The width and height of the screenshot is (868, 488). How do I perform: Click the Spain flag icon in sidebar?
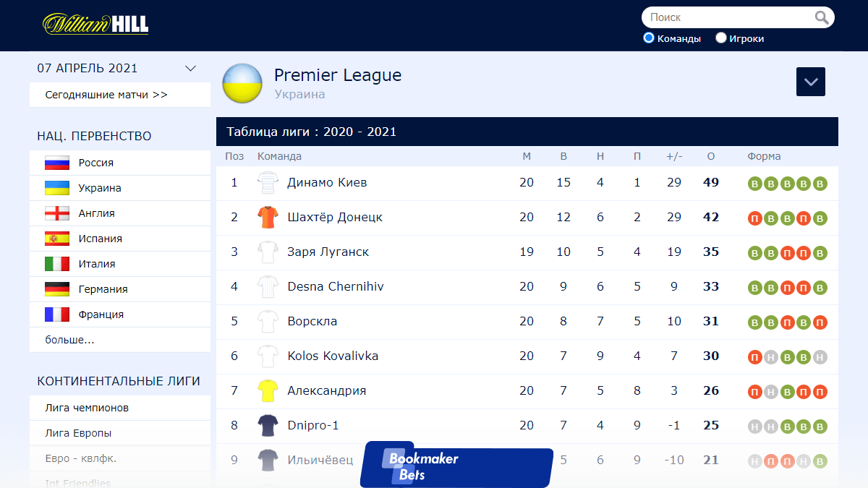57,239
